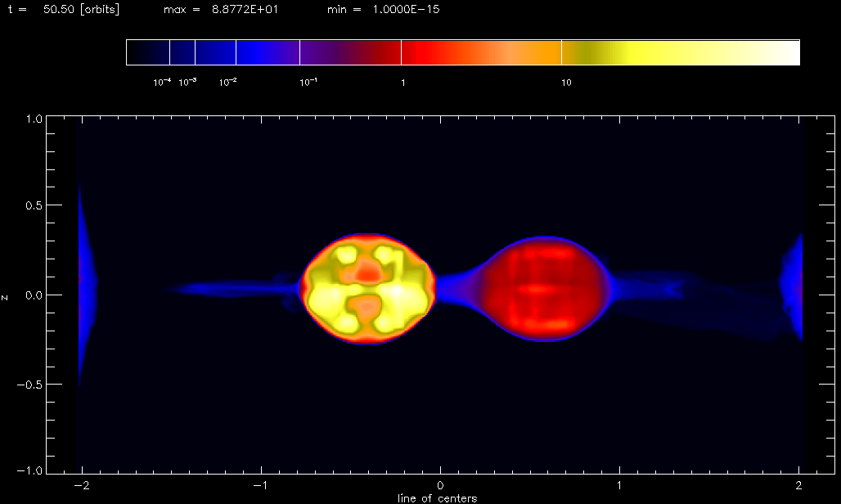The image size is (841, 504).
Task: Click the min value 1.0000E-15
Action: click(406, 9)
